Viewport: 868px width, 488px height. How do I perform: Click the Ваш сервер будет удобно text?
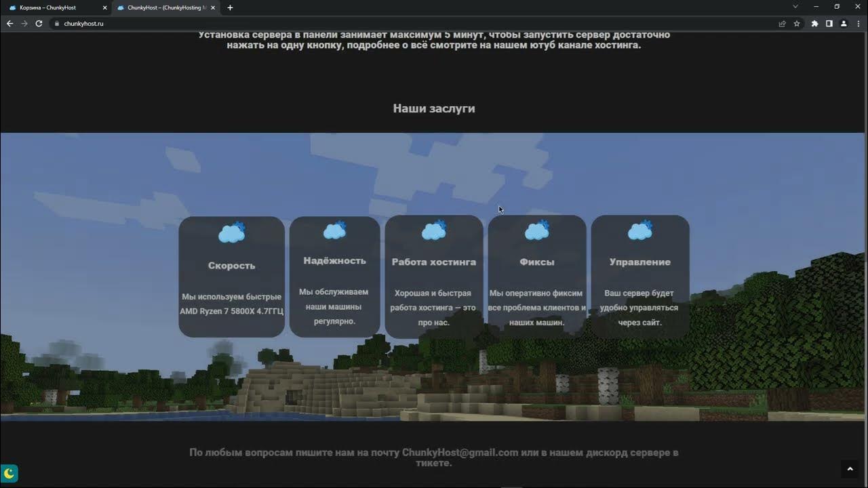coord(639,308)
